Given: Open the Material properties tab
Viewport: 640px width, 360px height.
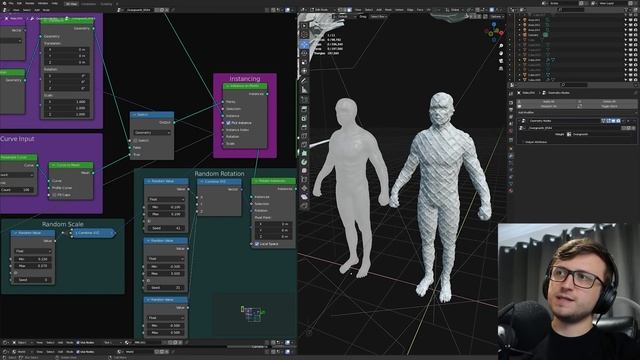Looking at the screenshot, I should pos(511,191).
